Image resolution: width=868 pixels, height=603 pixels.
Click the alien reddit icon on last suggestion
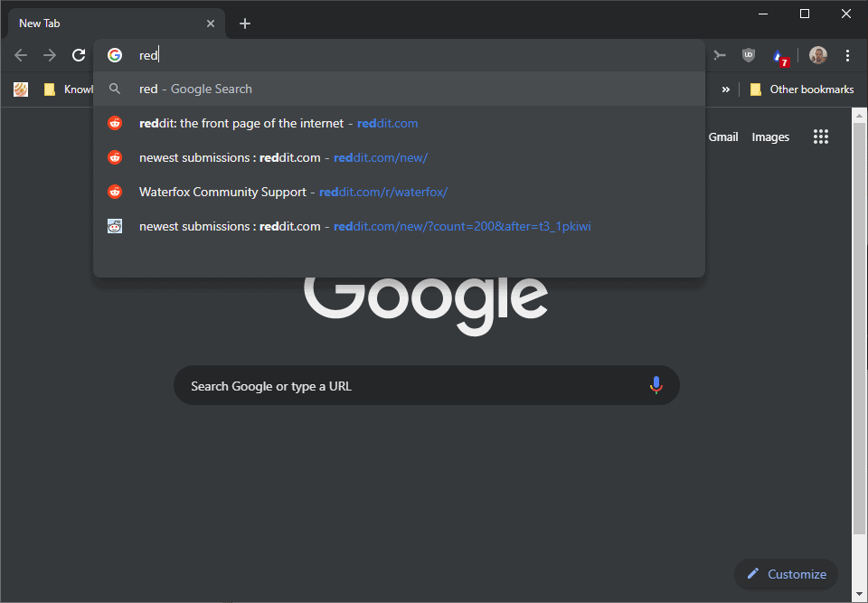[x=115, y=226]
